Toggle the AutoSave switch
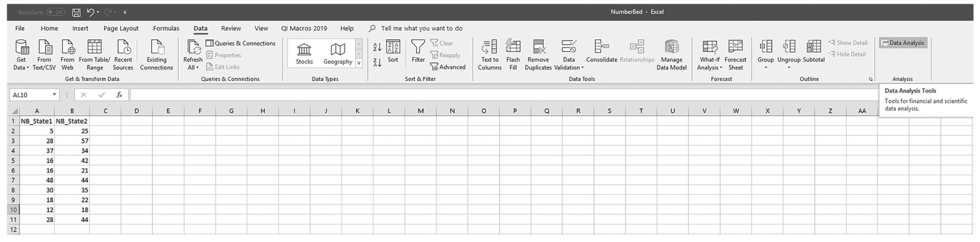 click(x=56, y=12)
